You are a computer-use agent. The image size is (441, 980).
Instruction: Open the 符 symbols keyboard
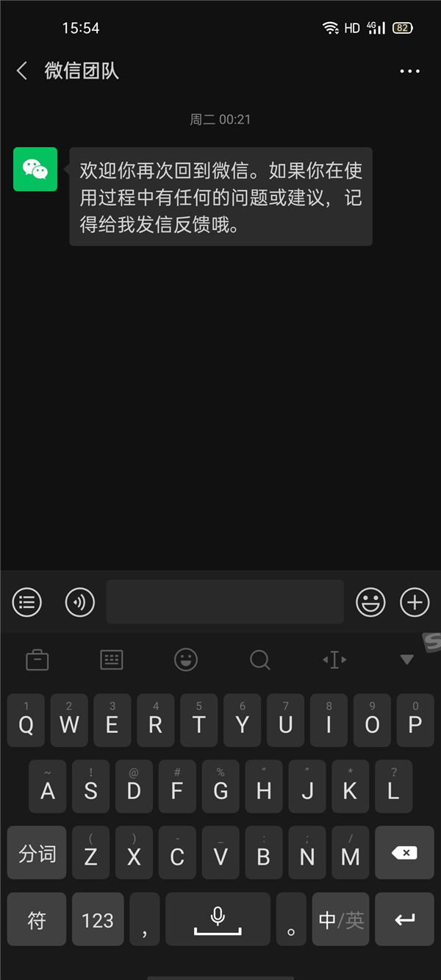37,919
